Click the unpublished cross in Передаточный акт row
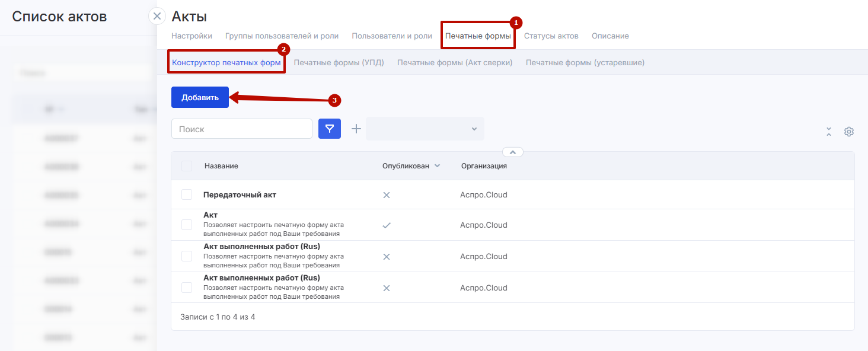868x351 pixels. [x=387, y=195]
